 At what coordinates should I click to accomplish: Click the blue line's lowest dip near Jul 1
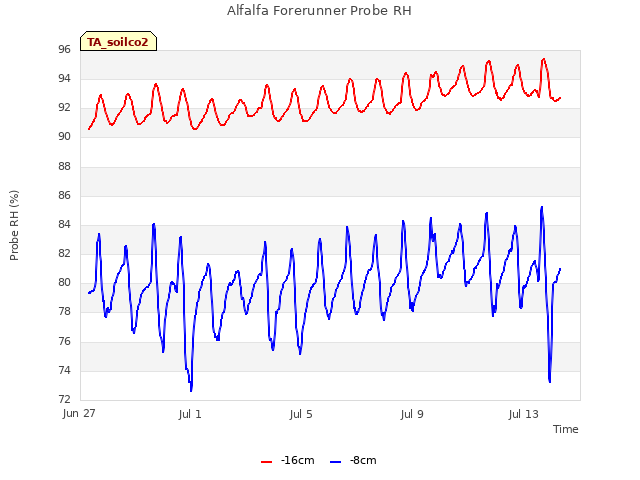click(191, 390)
